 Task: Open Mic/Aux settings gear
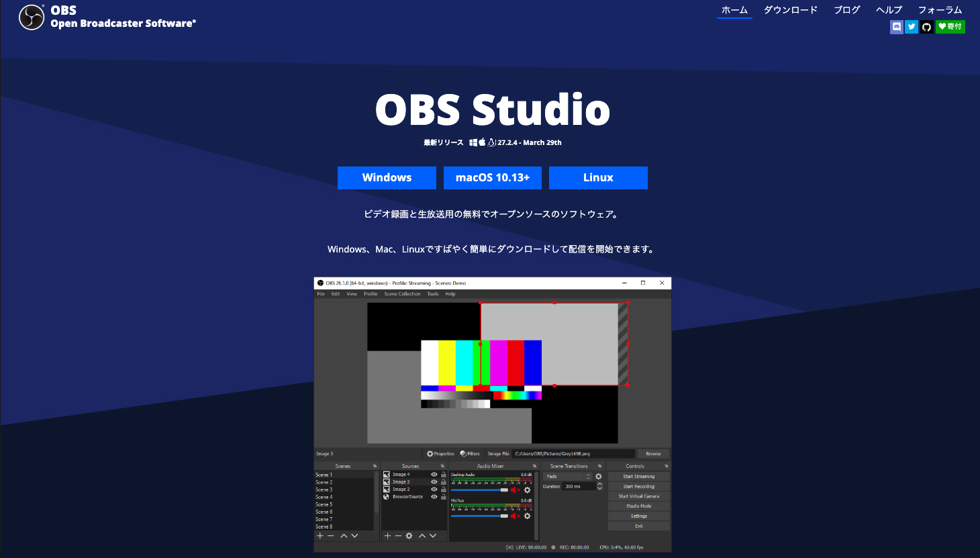[527, 516]
